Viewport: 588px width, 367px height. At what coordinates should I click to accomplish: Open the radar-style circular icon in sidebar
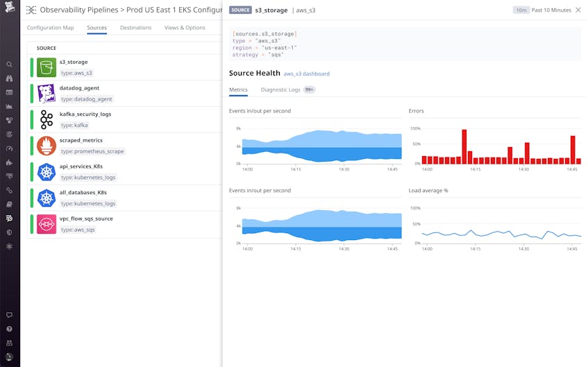[x=10, y=134]
